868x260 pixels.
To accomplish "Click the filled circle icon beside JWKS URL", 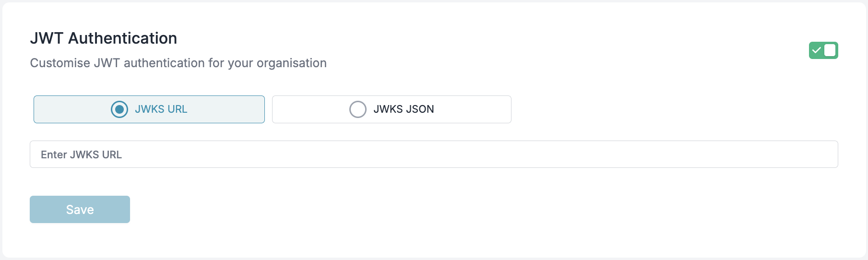I will [119, 109].
